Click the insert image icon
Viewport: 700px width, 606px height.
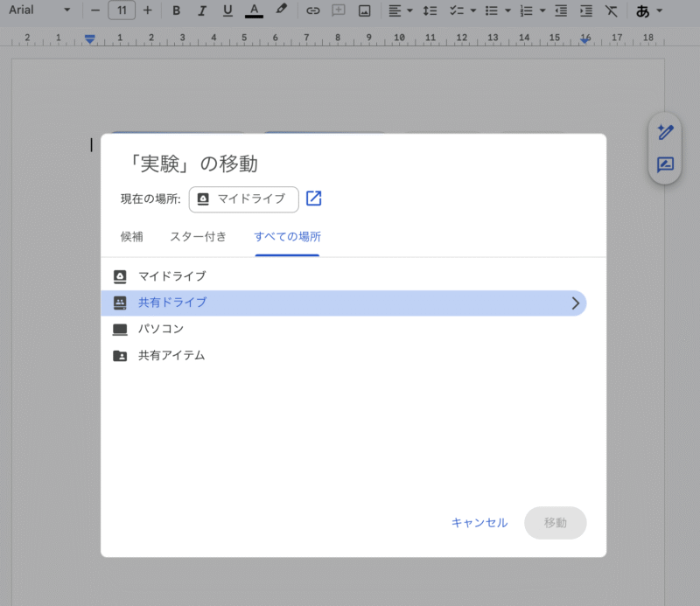[x=364, y=10]
